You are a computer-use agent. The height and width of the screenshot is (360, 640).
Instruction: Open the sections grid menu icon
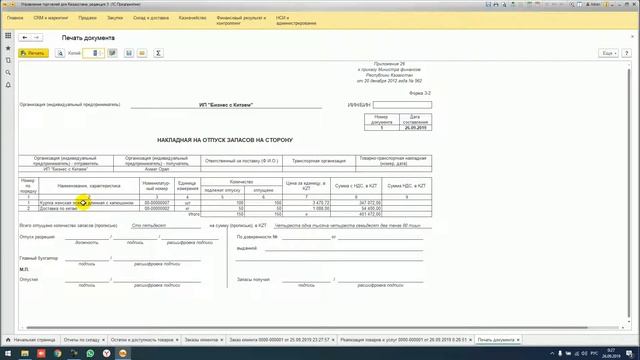pos(8,36)
